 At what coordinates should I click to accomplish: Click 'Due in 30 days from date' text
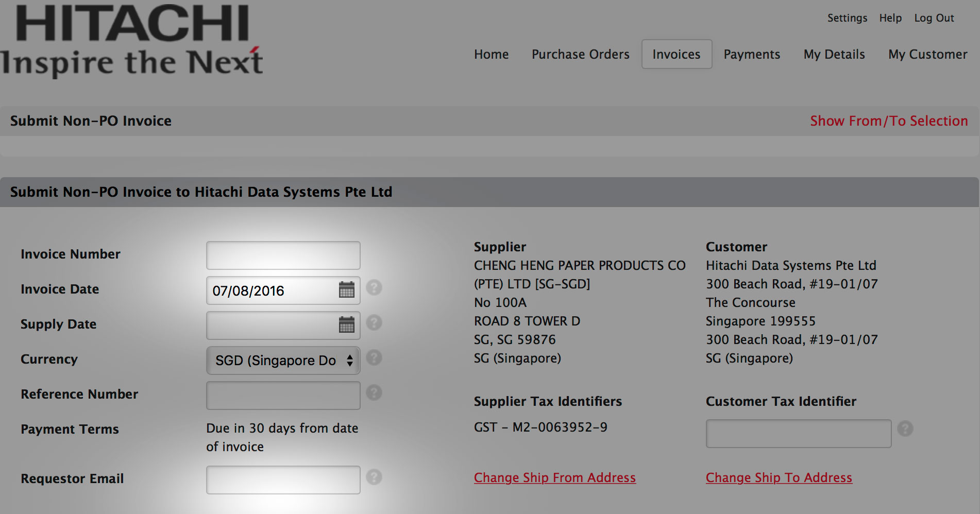(282, 428)
